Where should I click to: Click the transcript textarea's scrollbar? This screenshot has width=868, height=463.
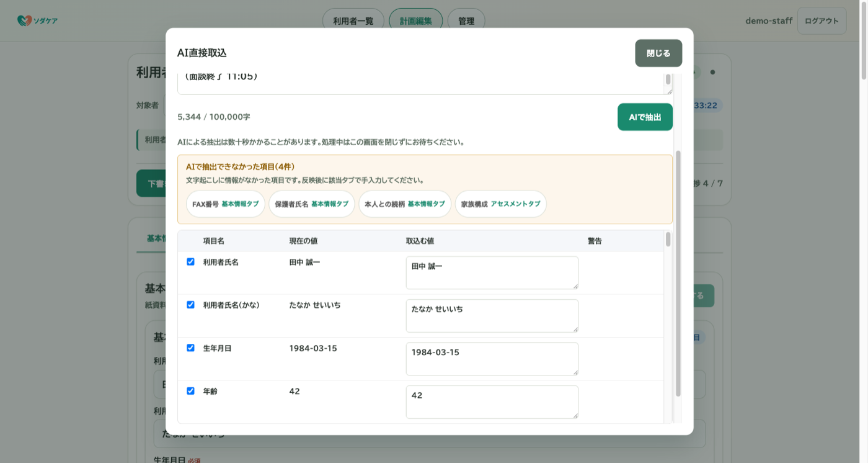click(668, 79)
